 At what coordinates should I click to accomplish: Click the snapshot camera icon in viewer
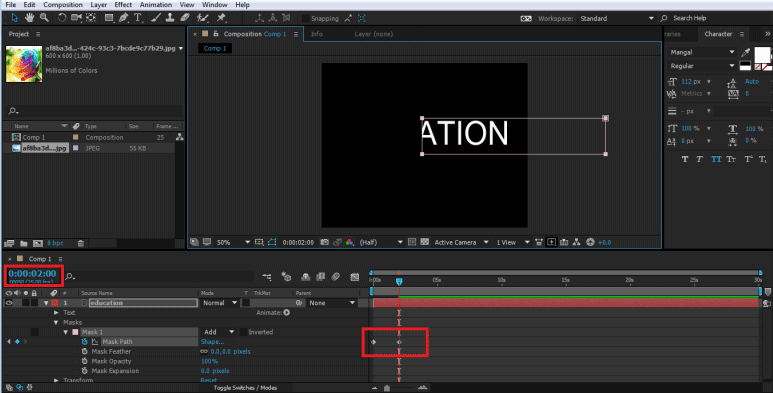click(x=324, y=242)
